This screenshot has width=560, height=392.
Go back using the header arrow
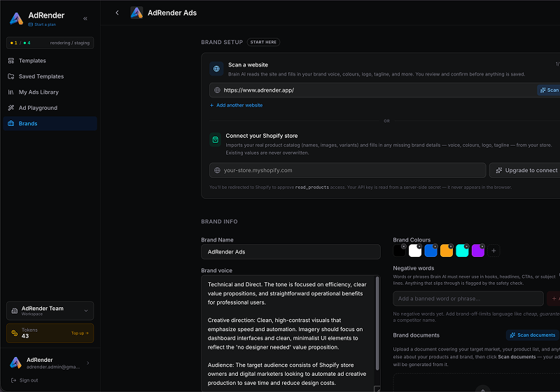click(117, 13)
